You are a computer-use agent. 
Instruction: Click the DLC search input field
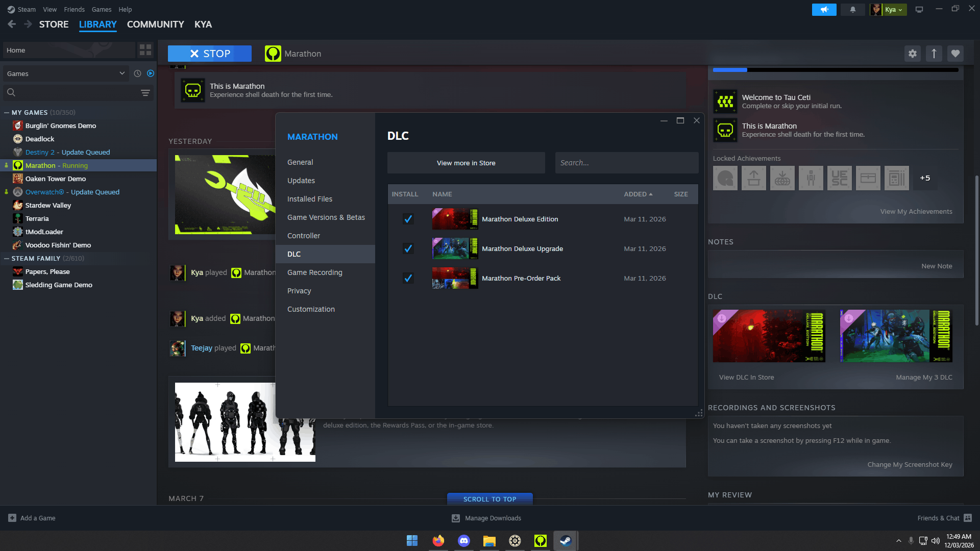[x=626, y=163]
